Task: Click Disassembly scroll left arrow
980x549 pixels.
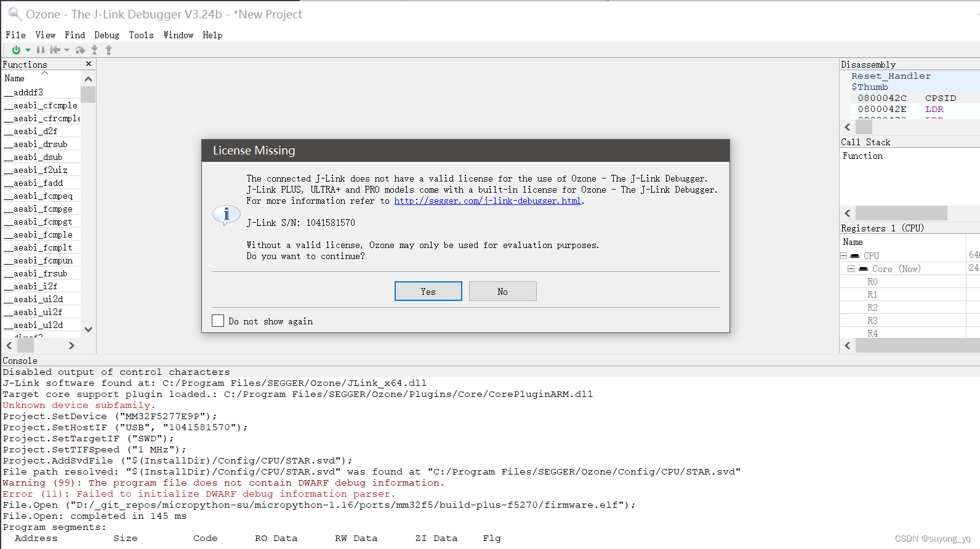Action: pos(848,127)
